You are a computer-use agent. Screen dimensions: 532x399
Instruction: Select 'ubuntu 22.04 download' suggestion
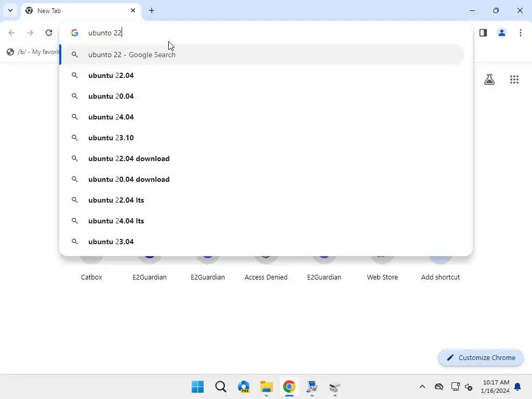(262, 158)
